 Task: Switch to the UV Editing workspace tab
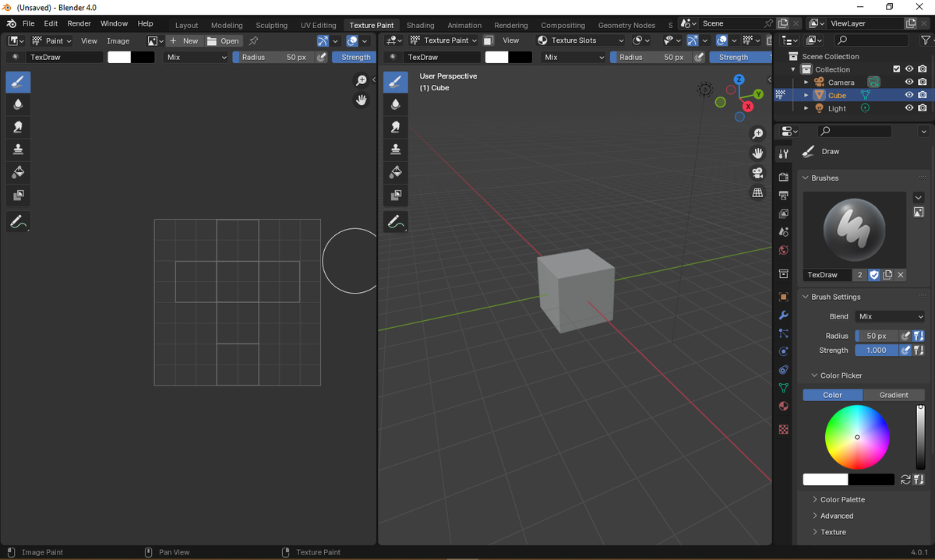tap(319, 25)
